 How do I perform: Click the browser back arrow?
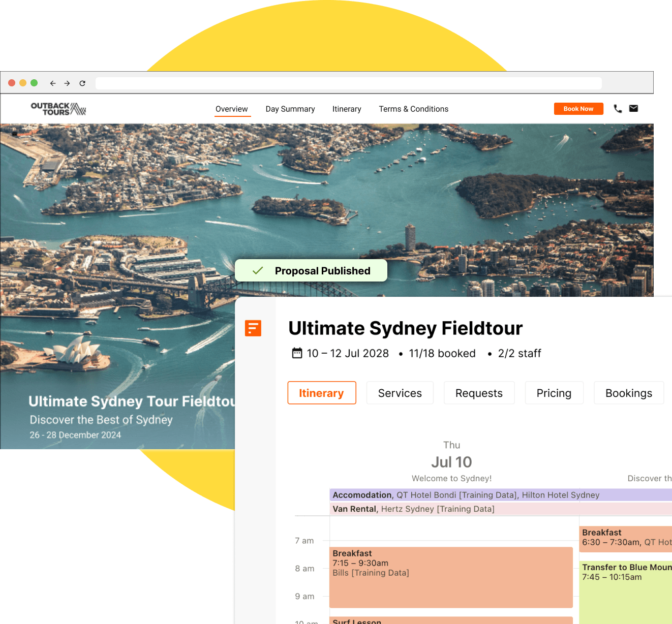[53, 83]
